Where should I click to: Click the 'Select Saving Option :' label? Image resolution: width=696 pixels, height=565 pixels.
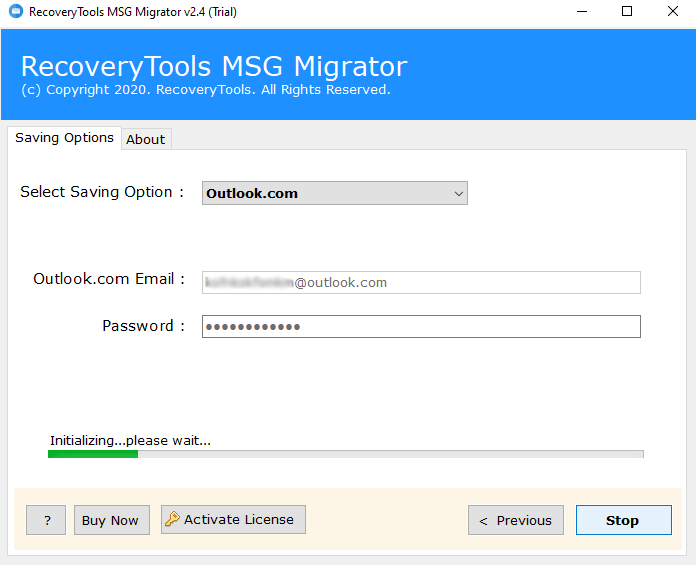click(102, 192)
